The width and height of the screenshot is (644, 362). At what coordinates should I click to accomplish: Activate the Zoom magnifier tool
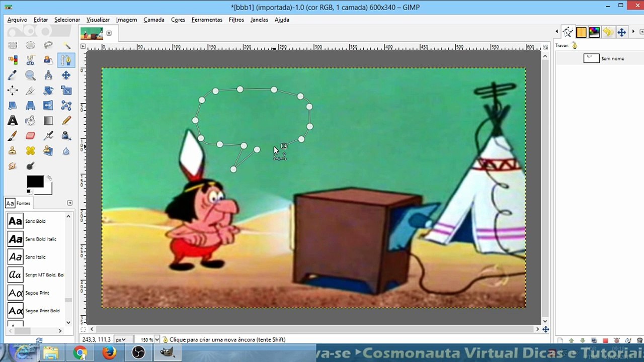tap(30, 75)
